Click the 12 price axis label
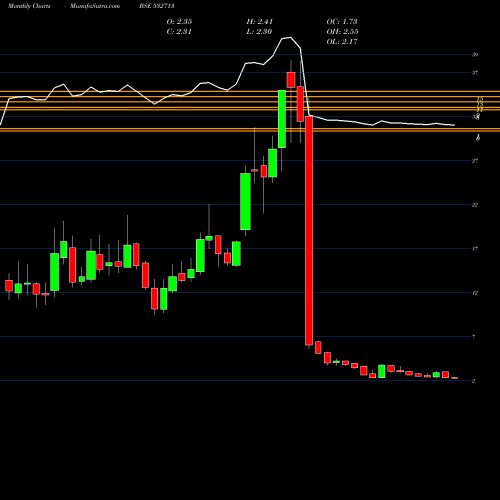 (475, 293)
